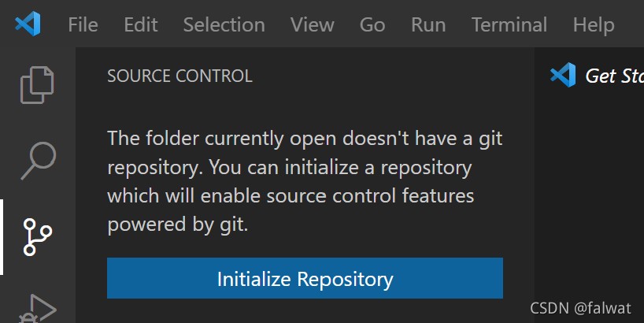The width and height of the screenshot is (644, 323).
Task: Select the Source Control branch icon
Action: [x=37, y=236]
